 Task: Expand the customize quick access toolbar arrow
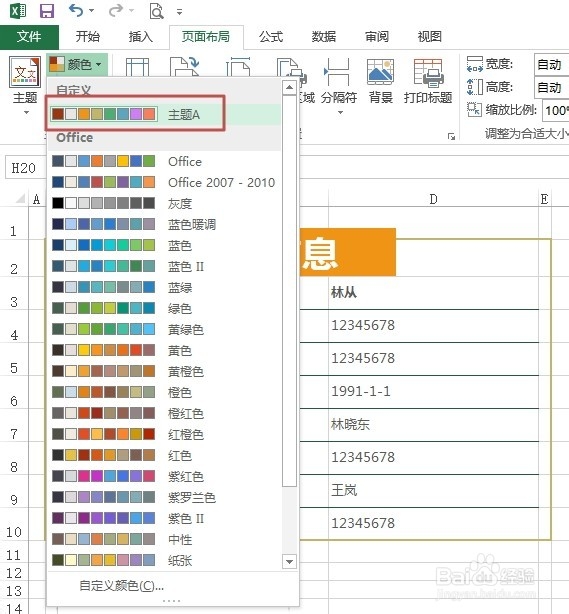(179, 12)
